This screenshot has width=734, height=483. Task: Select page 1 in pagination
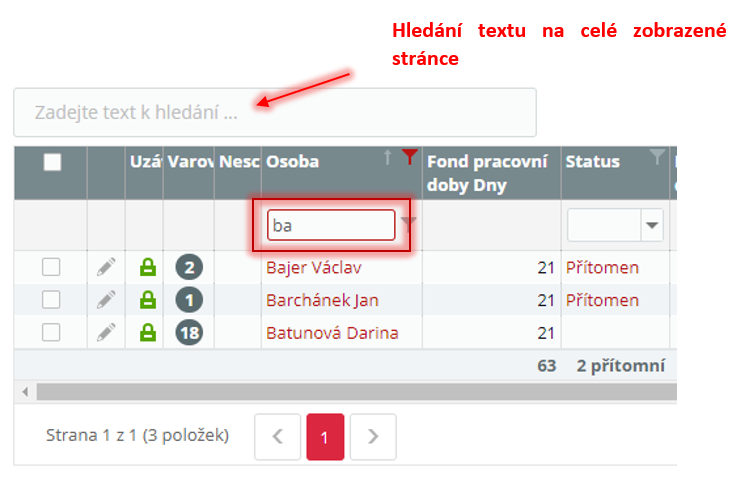point(325,437)
